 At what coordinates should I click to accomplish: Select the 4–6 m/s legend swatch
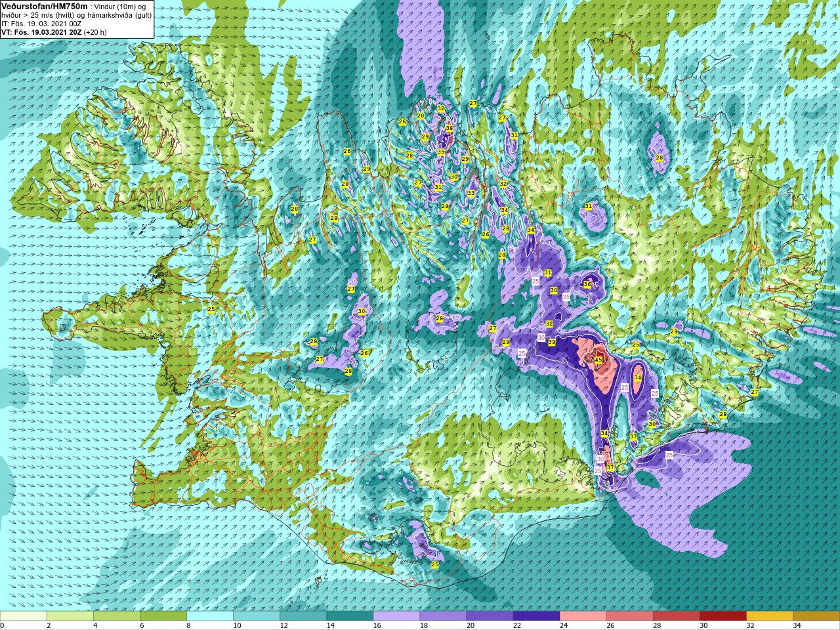coord(117,616)
